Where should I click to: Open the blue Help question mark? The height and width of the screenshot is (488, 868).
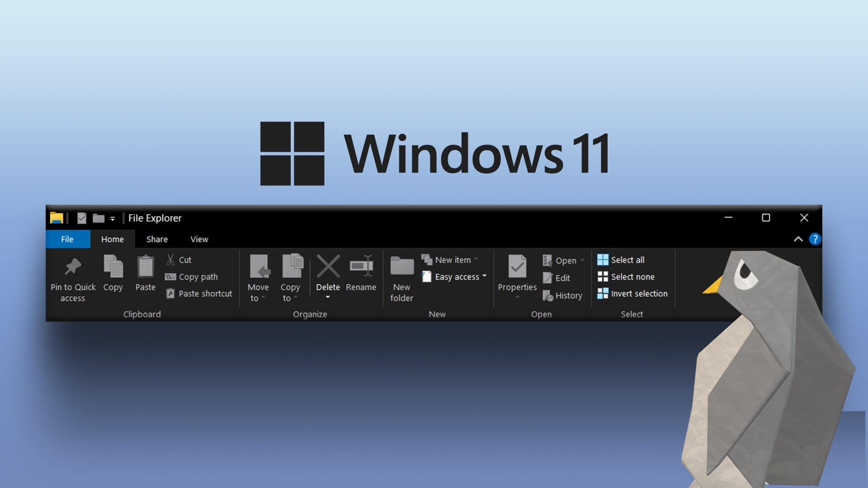[x=815, y=239]
